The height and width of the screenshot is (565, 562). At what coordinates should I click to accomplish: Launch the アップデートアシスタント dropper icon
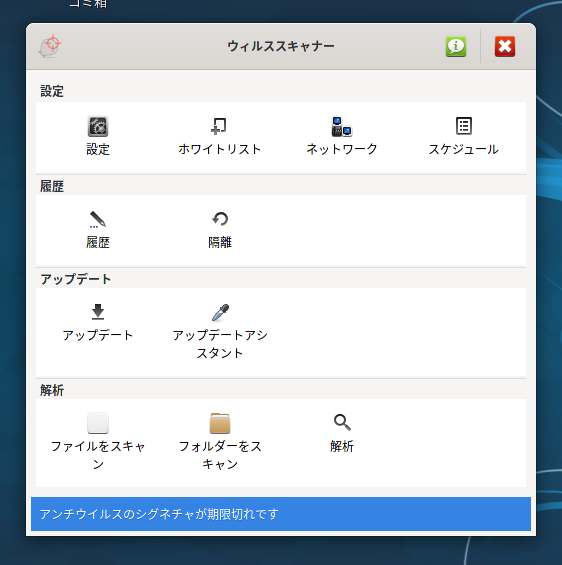click(220, 312)
